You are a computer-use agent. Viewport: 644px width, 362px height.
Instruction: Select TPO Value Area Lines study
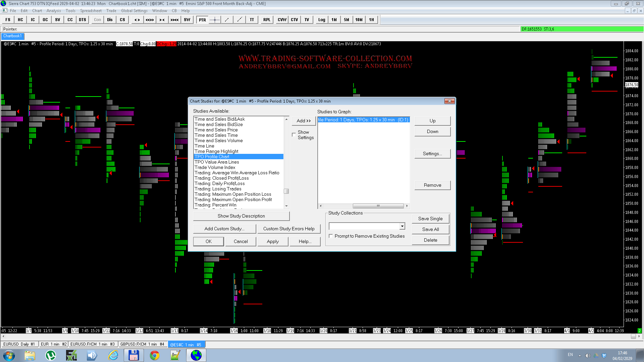[217, 162]
